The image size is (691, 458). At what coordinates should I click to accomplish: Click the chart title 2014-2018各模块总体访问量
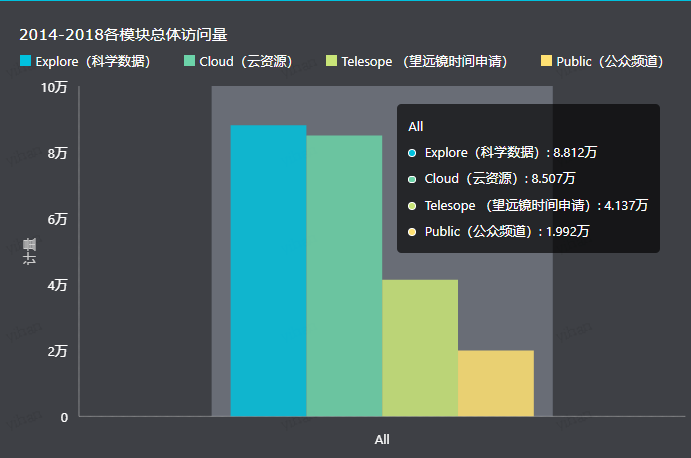click(x=123, y=35)
